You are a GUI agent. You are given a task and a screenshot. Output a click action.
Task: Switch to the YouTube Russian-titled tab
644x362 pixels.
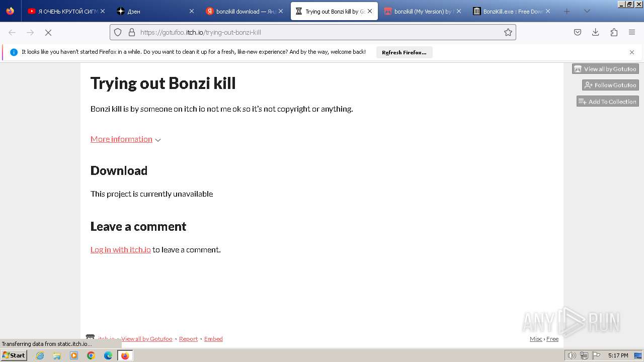66,11
